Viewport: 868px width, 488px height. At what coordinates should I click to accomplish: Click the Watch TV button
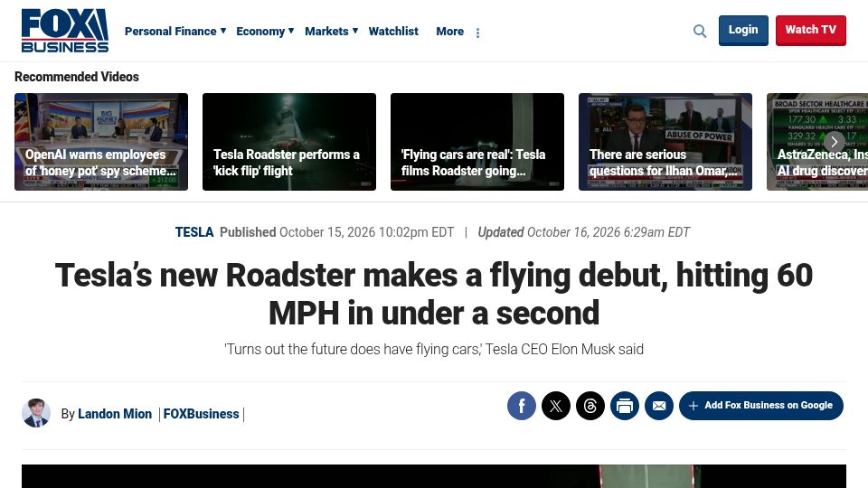810,31
